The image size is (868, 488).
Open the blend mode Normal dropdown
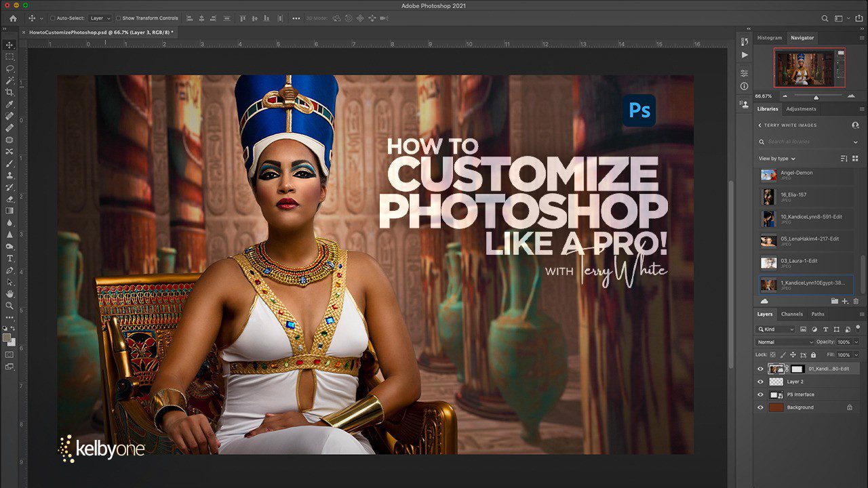click(x=785, y=342)
